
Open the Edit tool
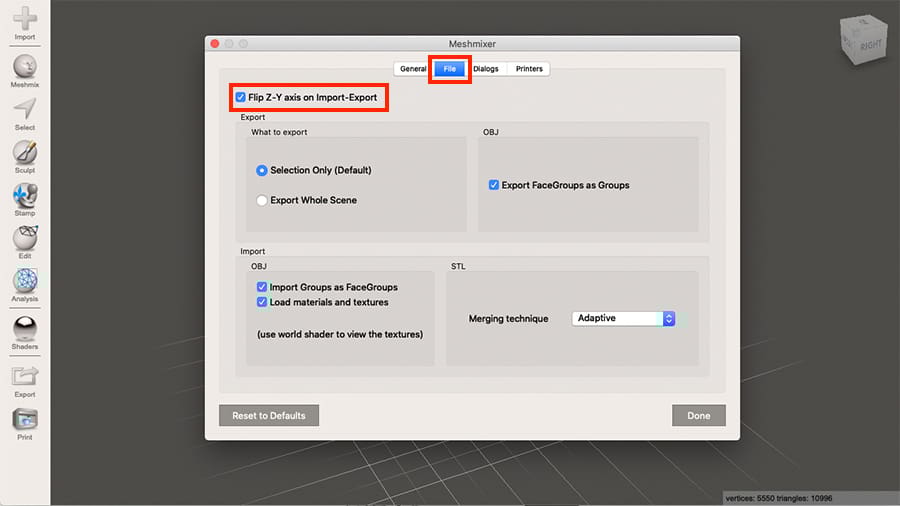click(25, 242)
